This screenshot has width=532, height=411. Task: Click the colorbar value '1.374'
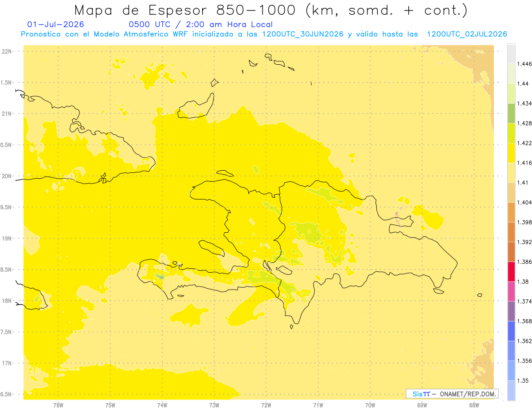(x=525, y=301)
